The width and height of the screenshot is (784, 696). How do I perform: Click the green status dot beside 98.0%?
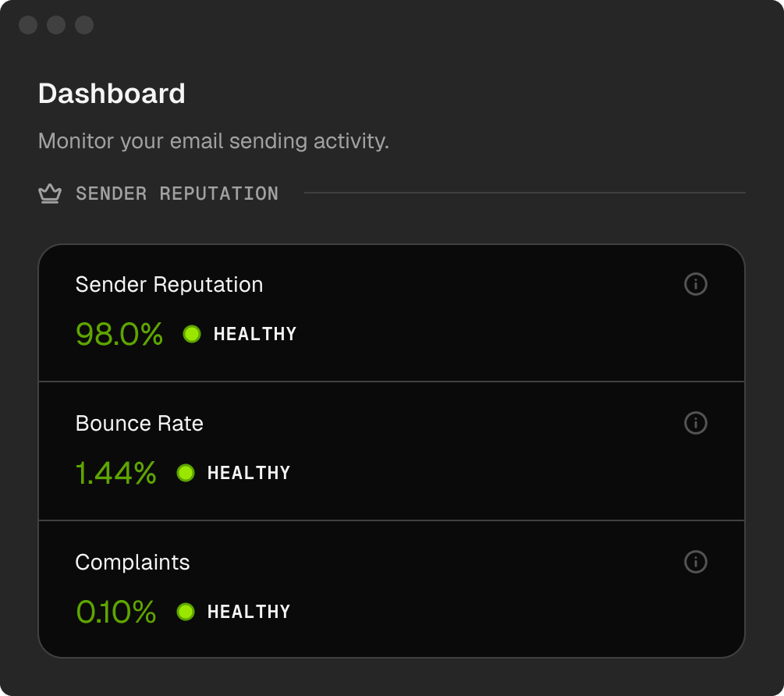[x=192, y=334]
